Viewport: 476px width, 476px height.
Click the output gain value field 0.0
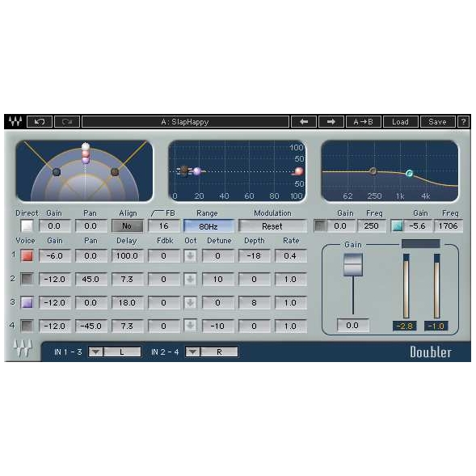(352, 326)
